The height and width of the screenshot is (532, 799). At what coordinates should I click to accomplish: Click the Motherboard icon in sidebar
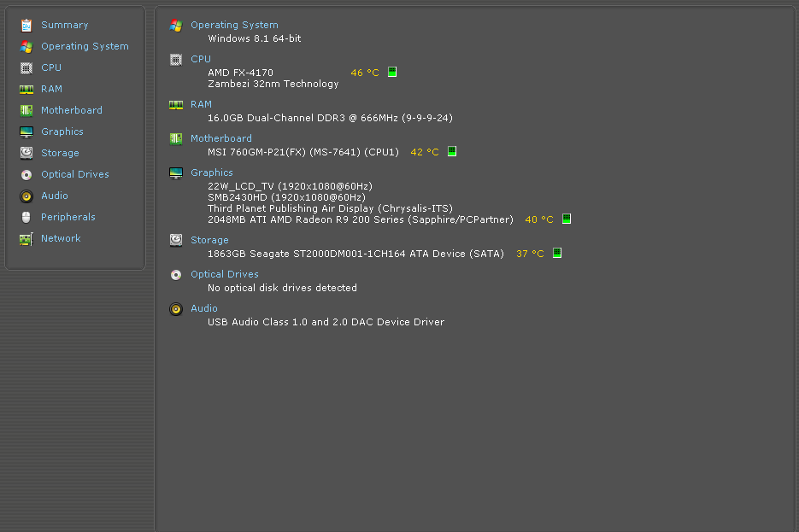point(26,110)
